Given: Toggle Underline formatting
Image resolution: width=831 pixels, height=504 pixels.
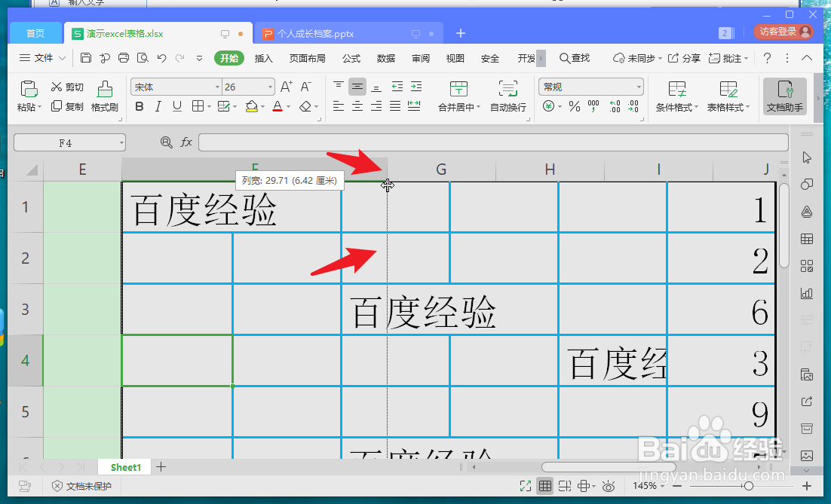Looking at the screenshot, I should coord(177,106).
